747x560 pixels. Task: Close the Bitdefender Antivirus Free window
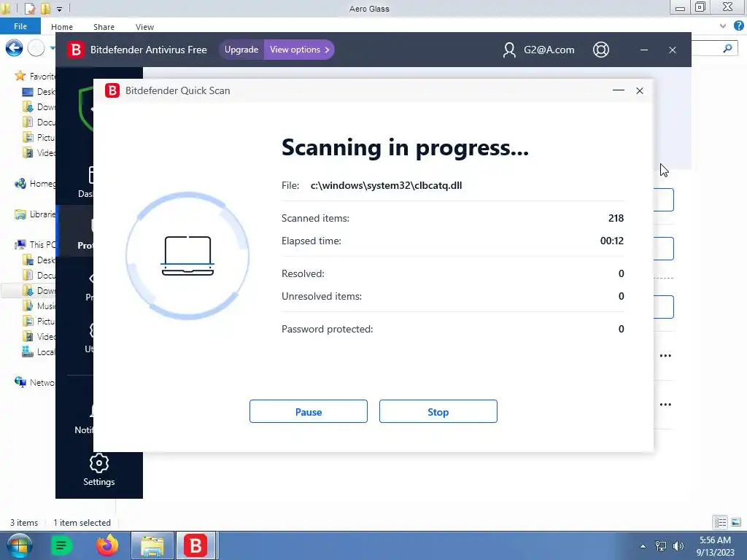tap(672, 50)
